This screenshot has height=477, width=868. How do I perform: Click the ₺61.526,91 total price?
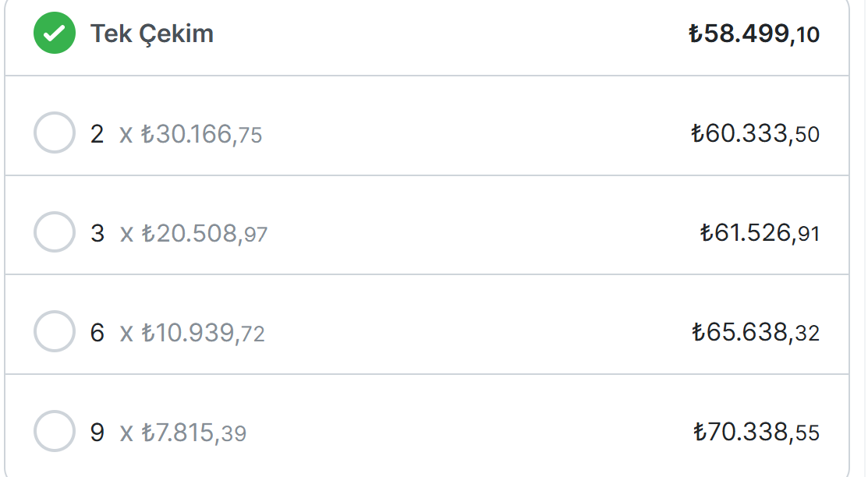[760, 233]
